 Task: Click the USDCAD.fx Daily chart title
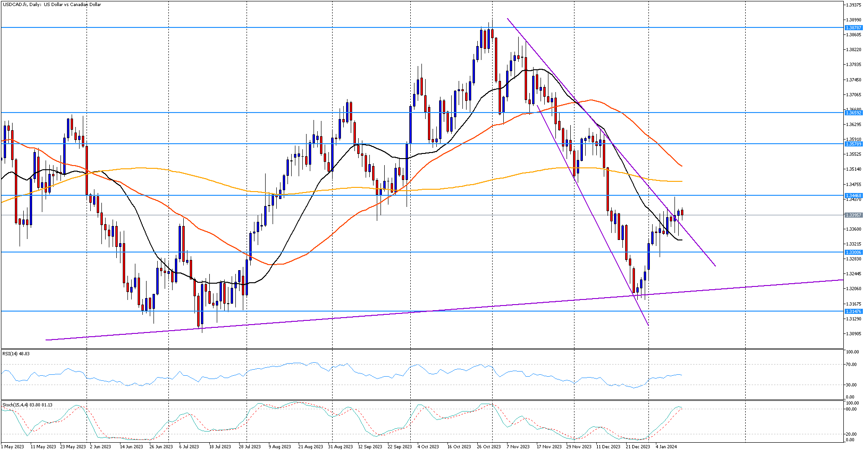tap(52, 5)
